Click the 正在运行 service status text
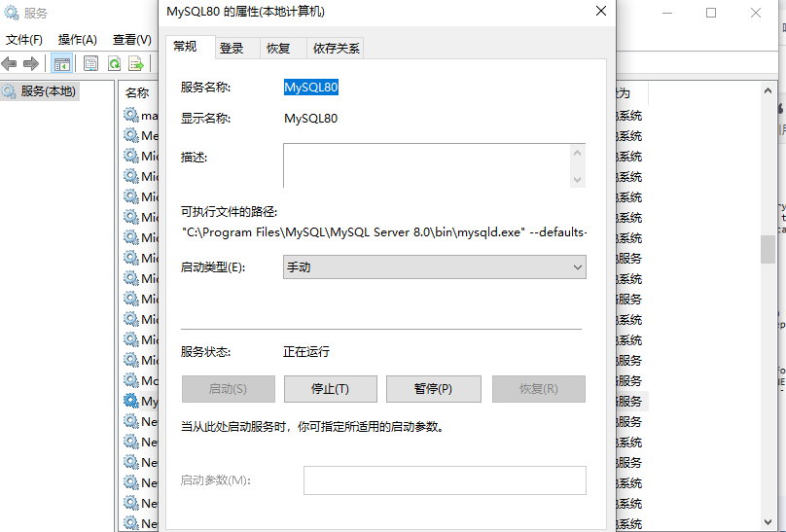Screen dimensions: 786x532 click(306, 352)
